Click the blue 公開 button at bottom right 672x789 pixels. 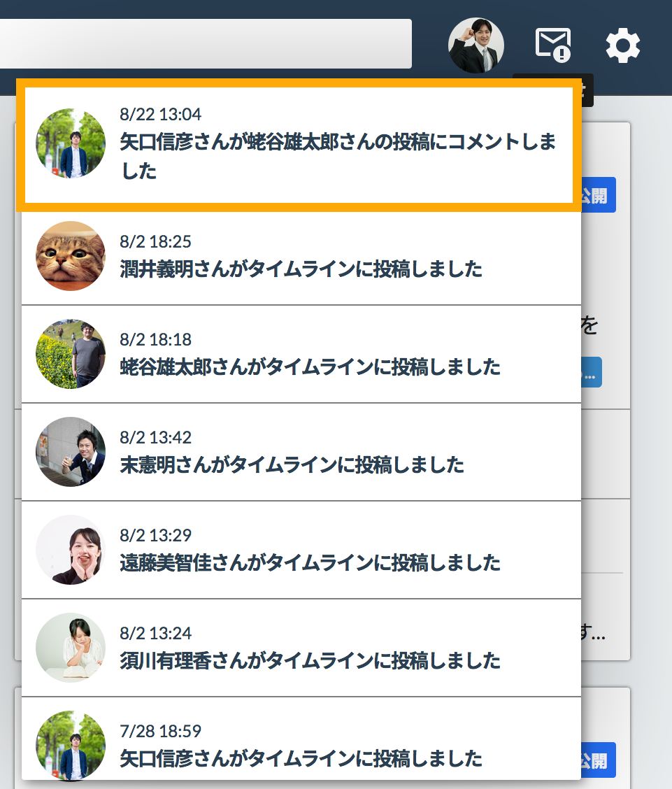(598, 760)
